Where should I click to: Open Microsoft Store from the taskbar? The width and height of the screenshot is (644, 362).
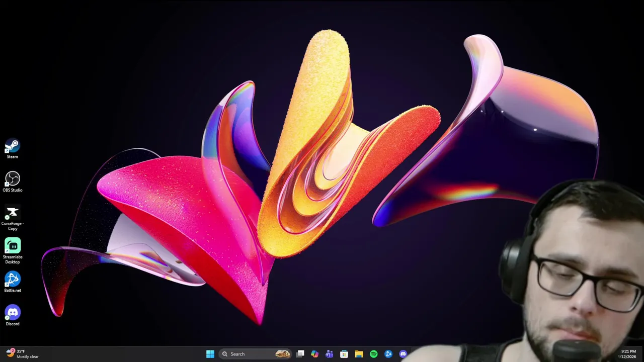click(x=344, y=354)
